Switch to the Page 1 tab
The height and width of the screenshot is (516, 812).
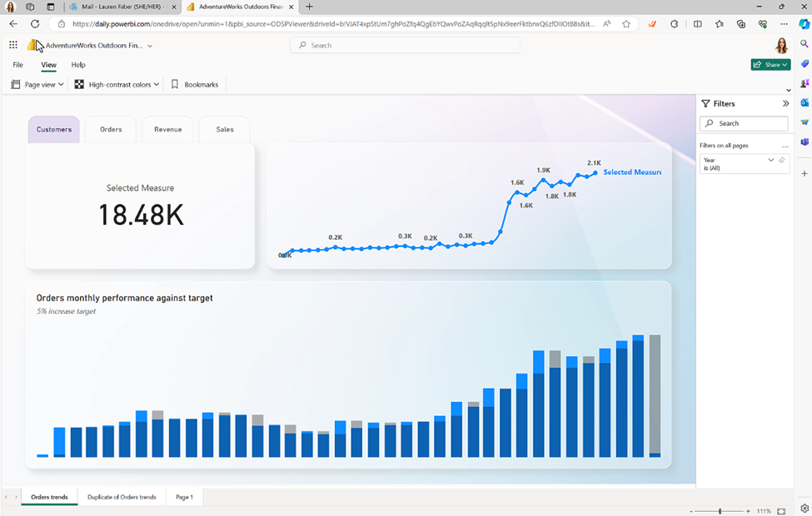[184, 497]
